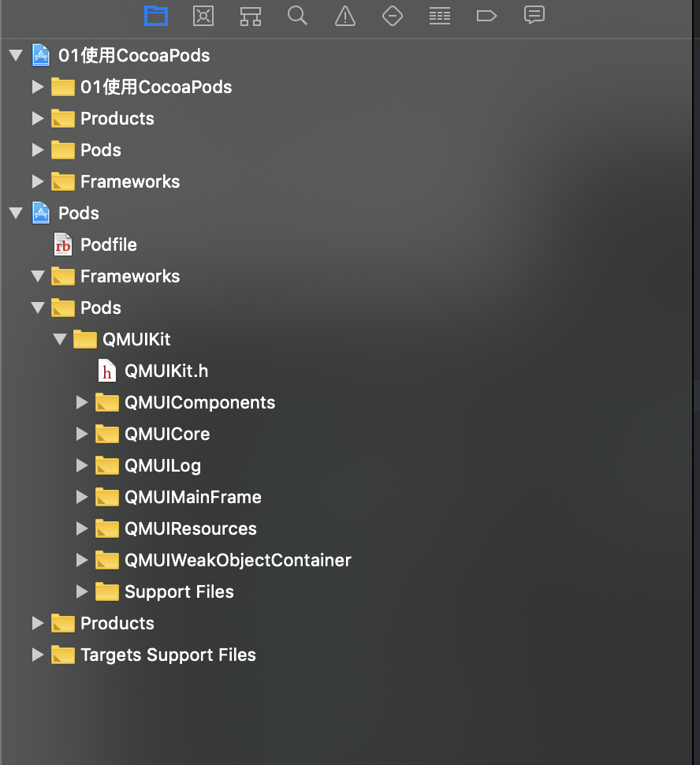The width and height of the screenshot is (700, 765).
Task: Collapse the Pods project disclosure triangle
Action: pyautogui.click(x=16, y=213)
